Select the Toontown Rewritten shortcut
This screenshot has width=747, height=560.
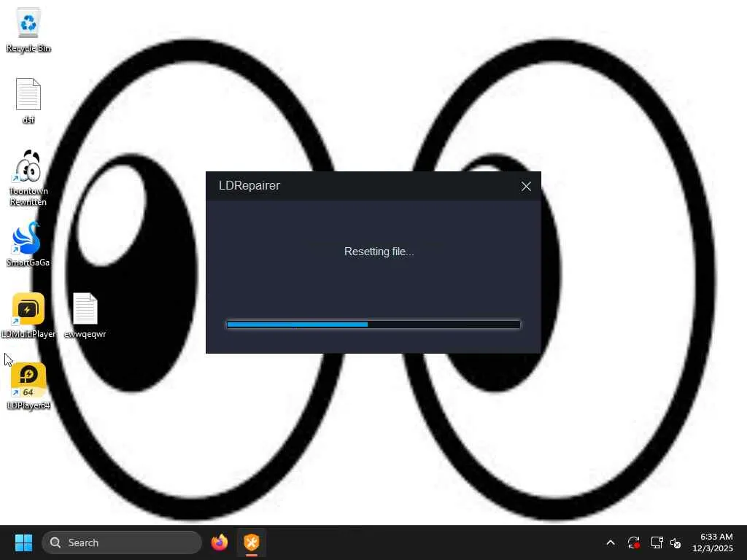point(28,178)
